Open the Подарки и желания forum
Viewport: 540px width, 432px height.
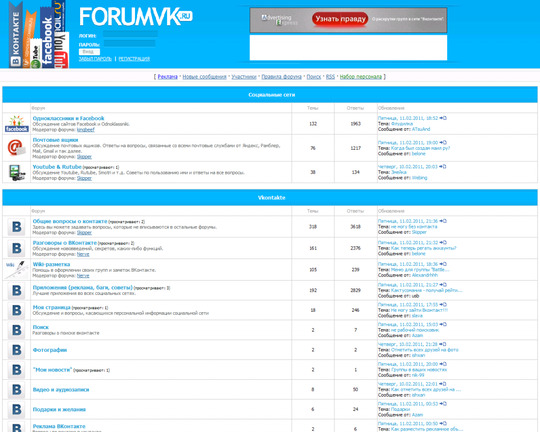point(59,410)
